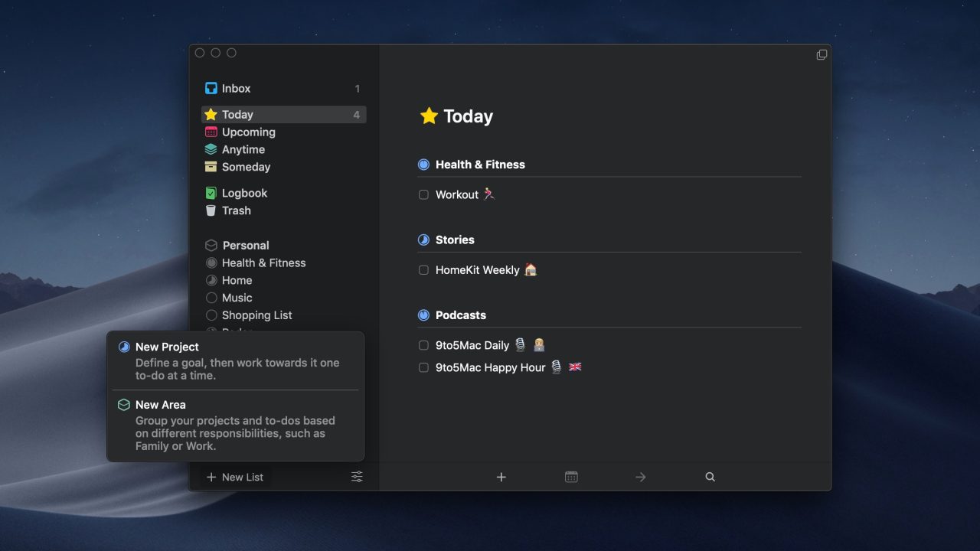Click the sidebar filter settings icon
Screen dimensions: 980x551
(x=357, y=477)
